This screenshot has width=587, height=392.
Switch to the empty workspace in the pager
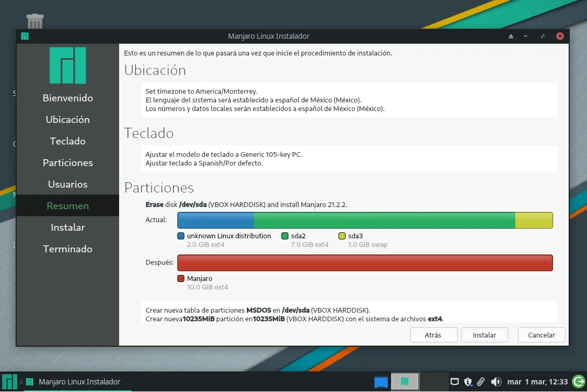pos(434,382)
